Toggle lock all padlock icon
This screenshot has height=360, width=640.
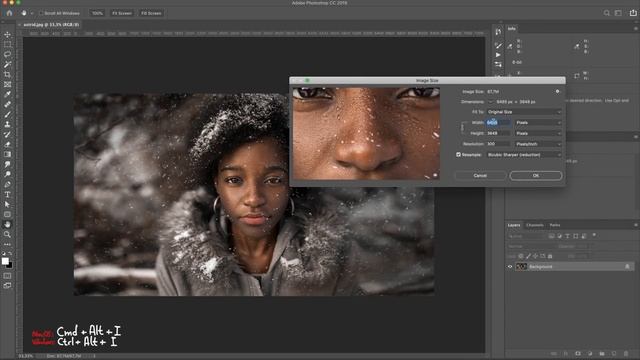[x=550, y=256]
